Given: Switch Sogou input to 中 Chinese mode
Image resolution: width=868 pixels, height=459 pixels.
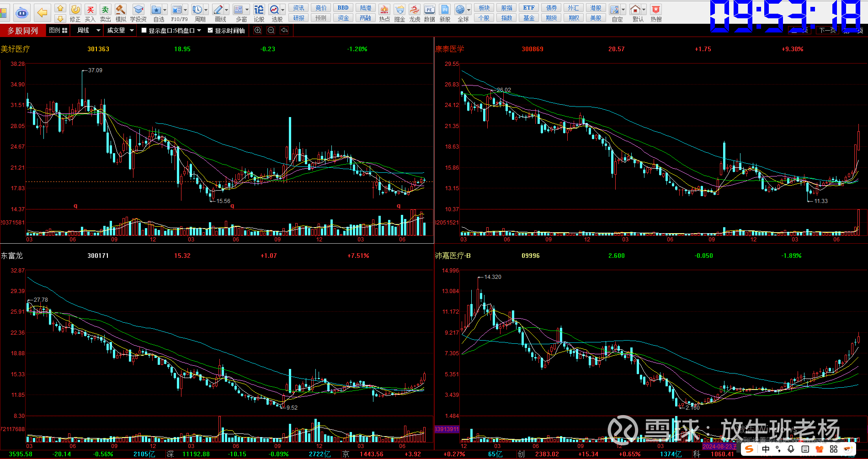Looking at the screenshot, I should (x=766, y=449).
